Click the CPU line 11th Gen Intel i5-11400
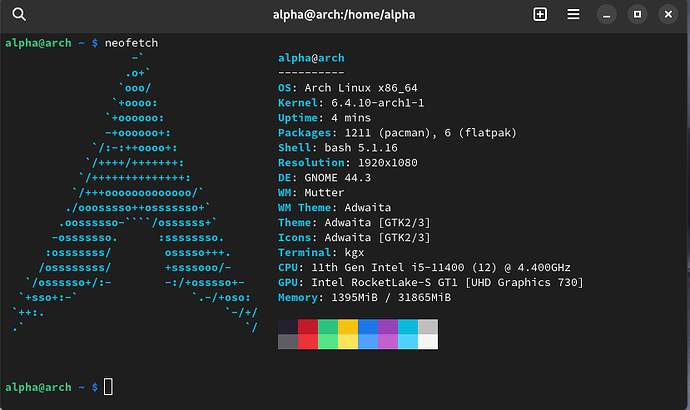This screenshot has width=690, height=410. point(424,267)
